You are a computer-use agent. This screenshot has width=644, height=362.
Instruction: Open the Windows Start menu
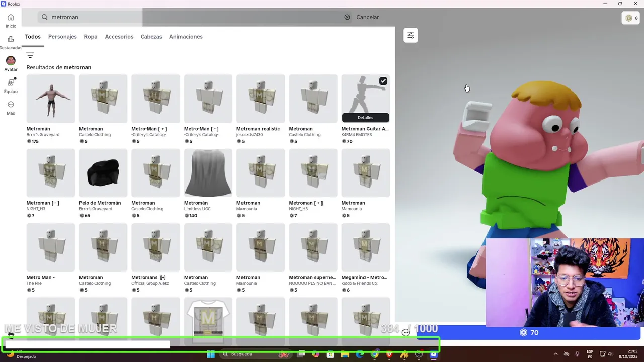pos(211,354)
